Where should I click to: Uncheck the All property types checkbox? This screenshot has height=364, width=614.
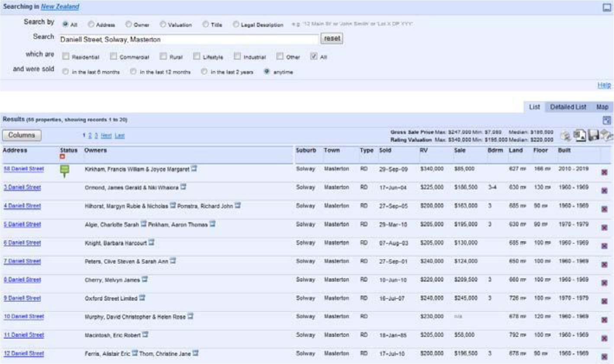click(x=314, y=56)
